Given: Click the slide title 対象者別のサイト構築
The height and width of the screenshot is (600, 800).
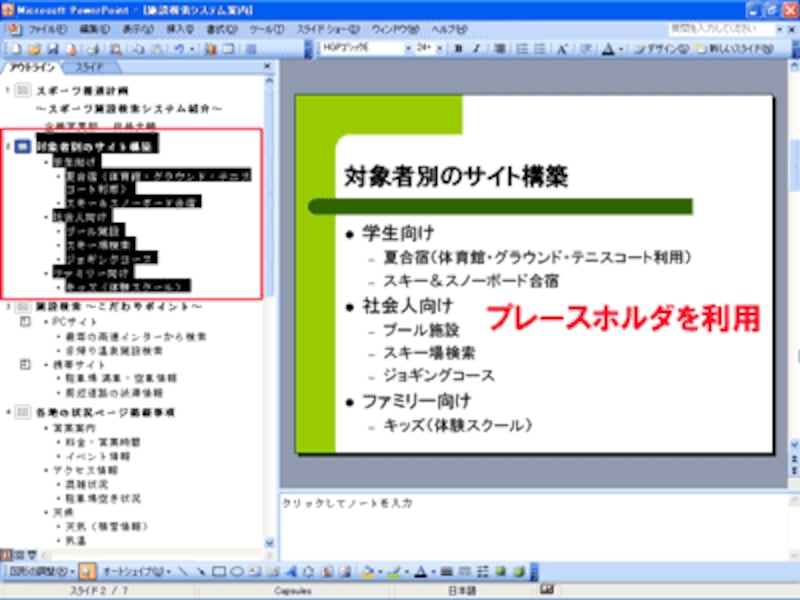Looking at the screenshot, I should [456, 177].
